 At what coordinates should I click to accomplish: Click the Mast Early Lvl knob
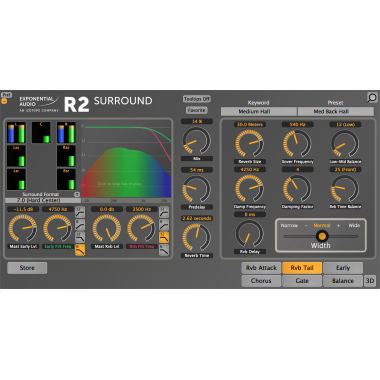click(x=23, y=228)
